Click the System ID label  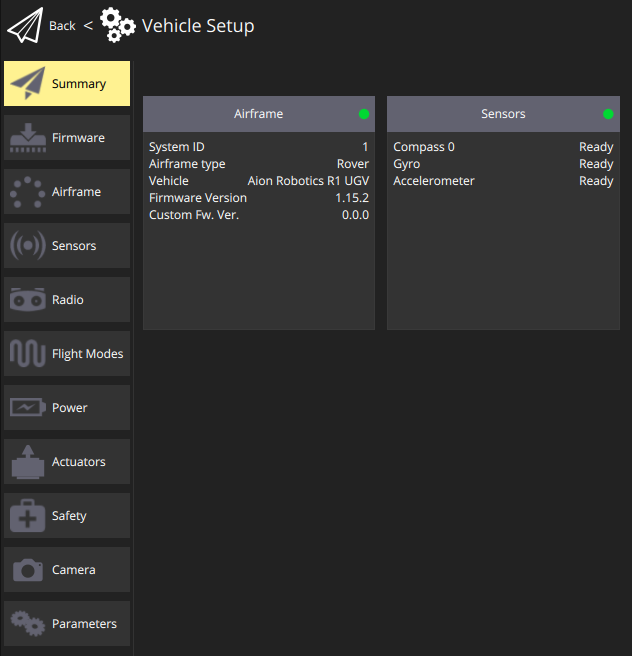tap(177, 147)
